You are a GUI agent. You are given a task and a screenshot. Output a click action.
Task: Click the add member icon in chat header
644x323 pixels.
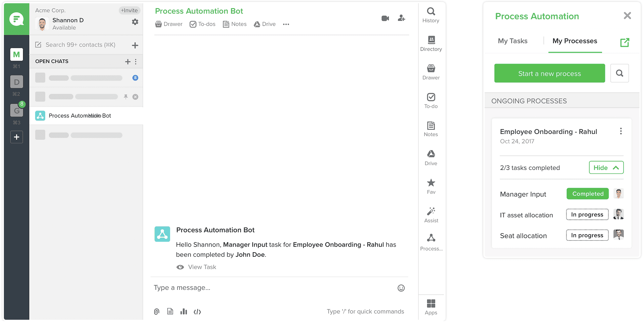401,18
